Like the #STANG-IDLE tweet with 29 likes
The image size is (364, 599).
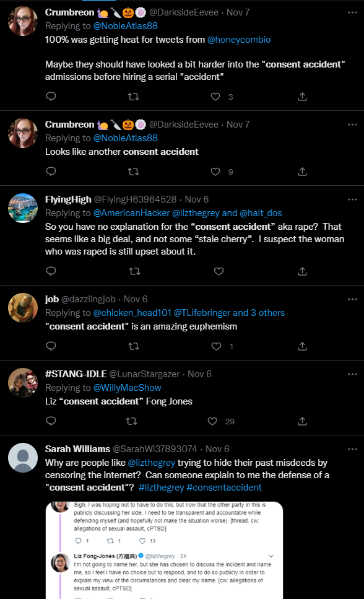tap(212, 421)
